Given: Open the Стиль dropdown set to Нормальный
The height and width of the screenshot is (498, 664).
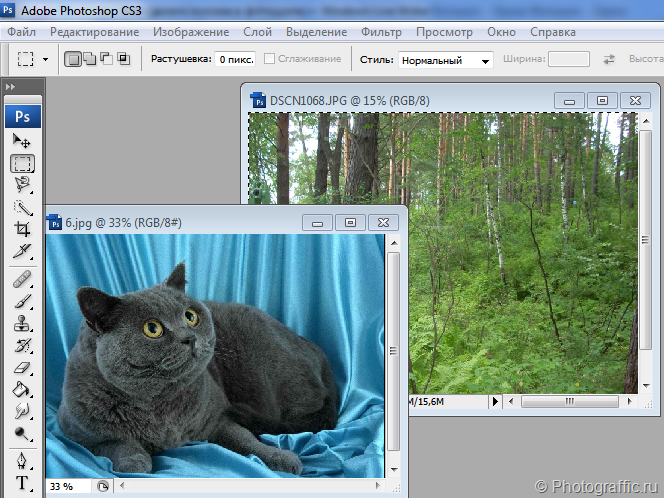Looking at the screenshot, I should (x=445, y=60).
